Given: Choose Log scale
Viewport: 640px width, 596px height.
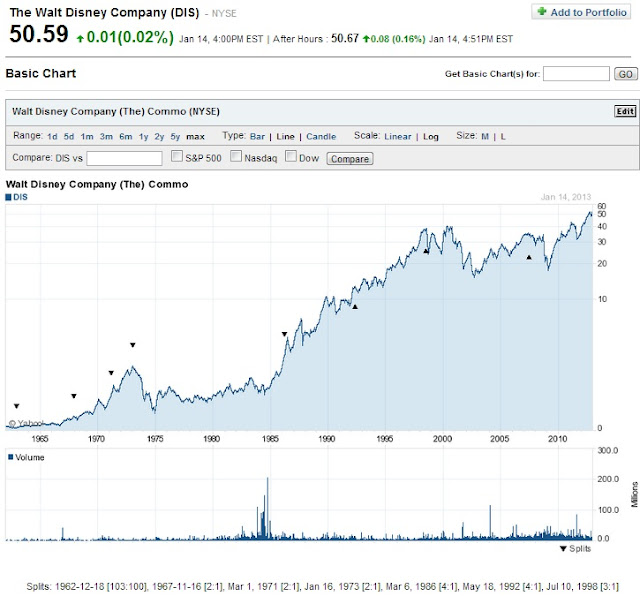Looking at the screenshot, I should 431,137.
